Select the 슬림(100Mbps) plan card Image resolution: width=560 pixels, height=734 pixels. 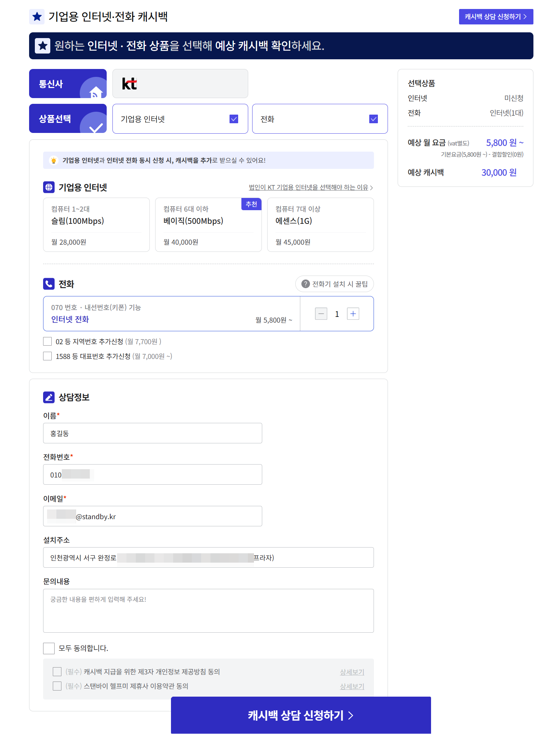click(x=96, y=225)
